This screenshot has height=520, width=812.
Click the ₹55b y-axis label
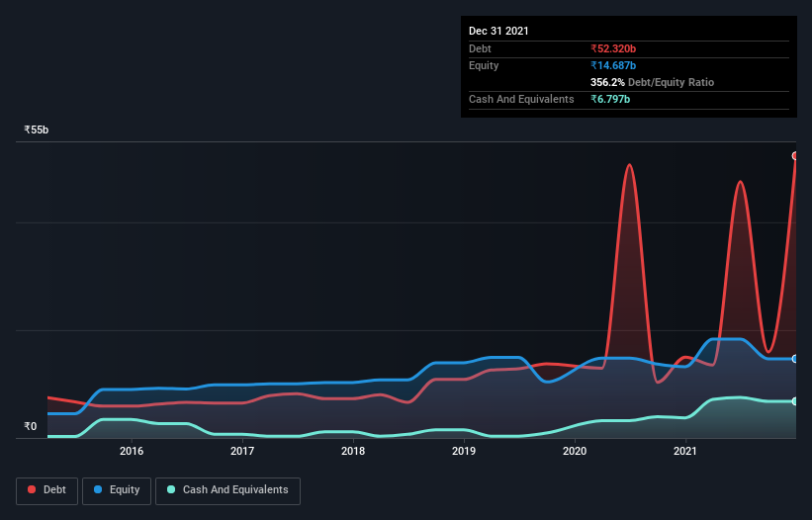(x=37, y=130)
